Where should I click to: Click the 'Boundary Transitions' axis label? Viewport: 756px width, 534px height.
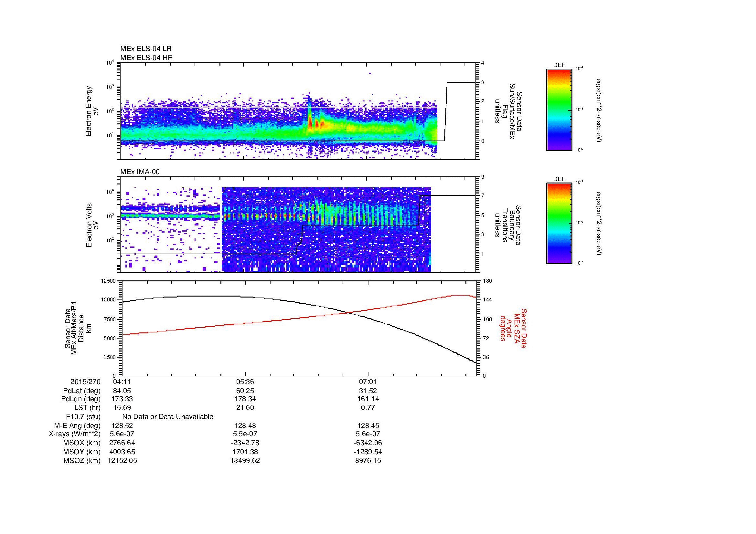coord(509,225)
